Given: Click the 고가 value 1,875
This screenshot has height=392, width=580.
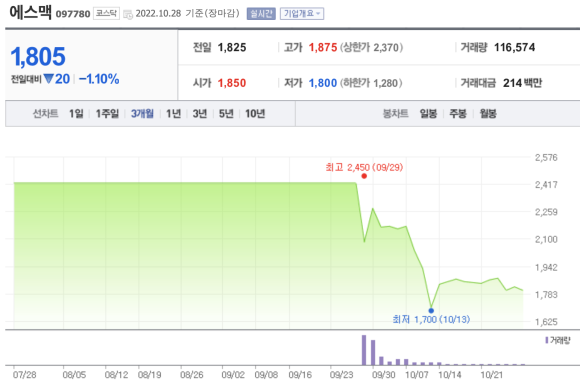Looking at the screenshot, I should [x=323, y=47].
